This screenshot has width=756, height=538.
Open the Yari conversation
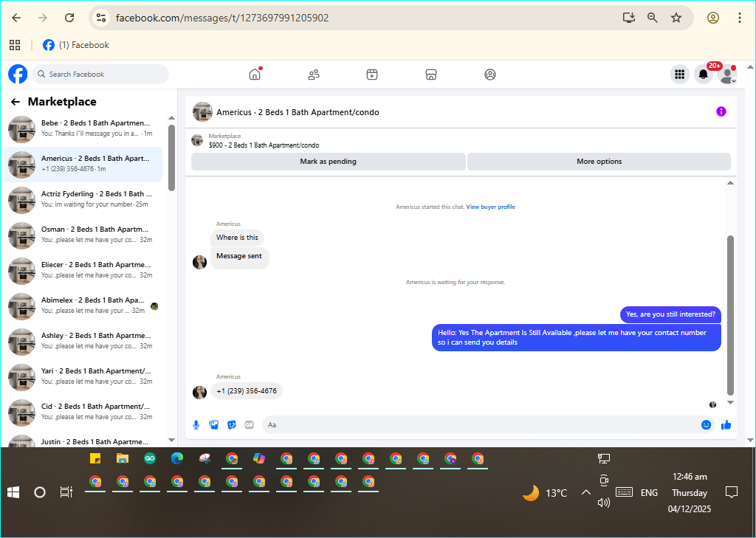coord(83,376)
